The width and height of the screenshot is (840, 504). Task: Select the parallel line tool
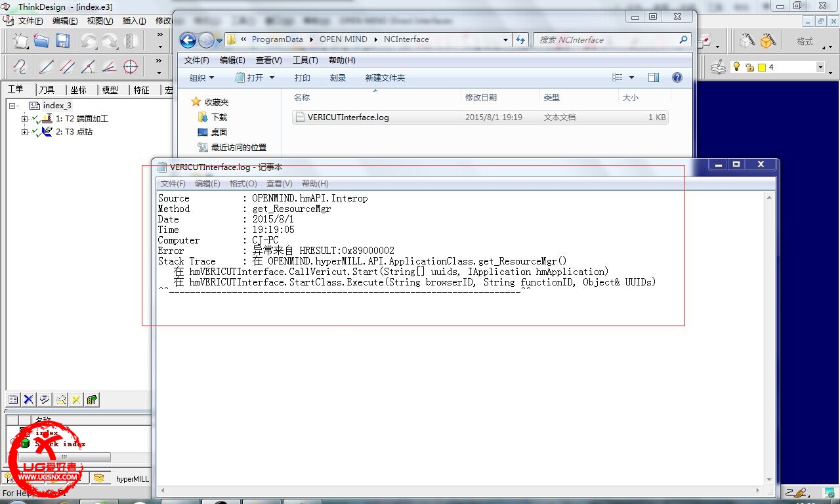click(67, 67)
